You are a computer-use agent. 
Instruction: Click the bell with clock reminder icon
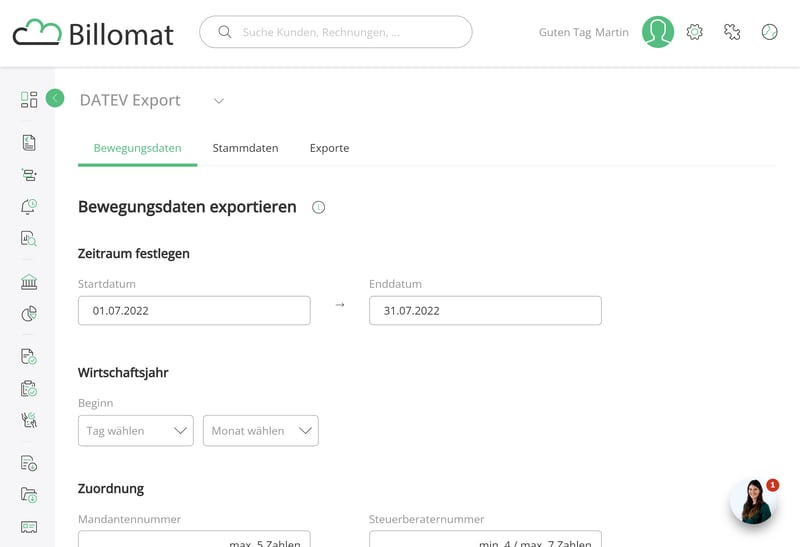29,207
